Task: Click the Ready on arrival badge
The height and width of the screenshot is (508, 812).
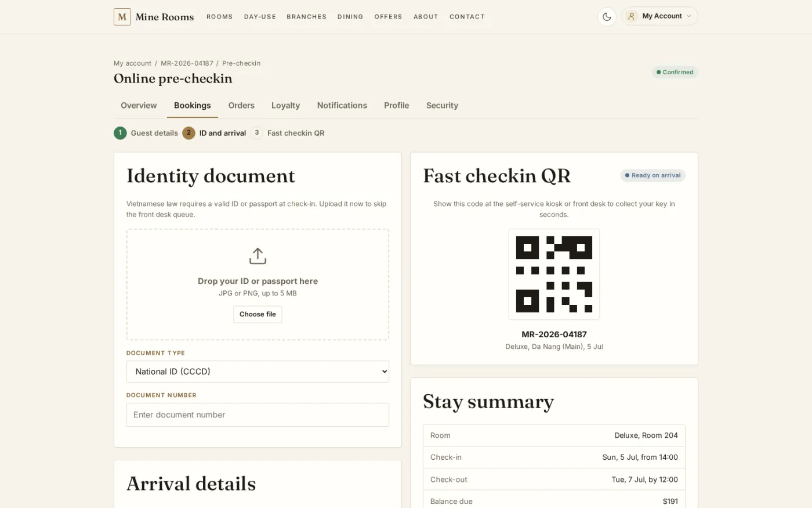Action: 652,175
